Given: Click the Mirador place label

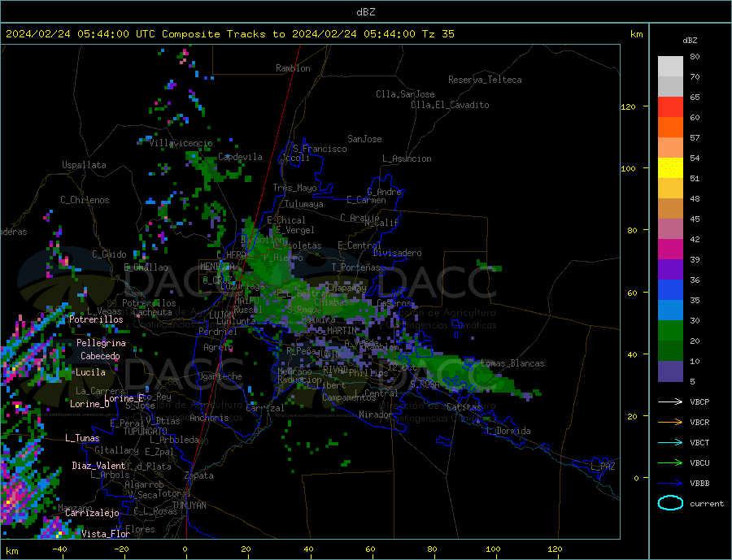Looking at the screenshot, I should pos(375,415).
